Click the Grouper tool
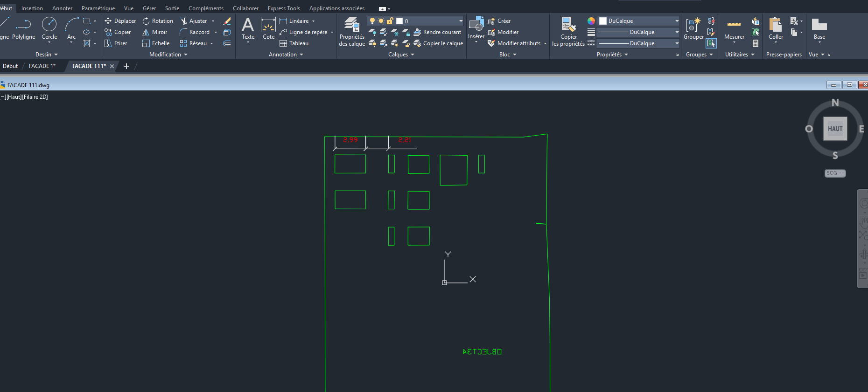The height and width of the screenshot is (392, 868). coord(693,29)
